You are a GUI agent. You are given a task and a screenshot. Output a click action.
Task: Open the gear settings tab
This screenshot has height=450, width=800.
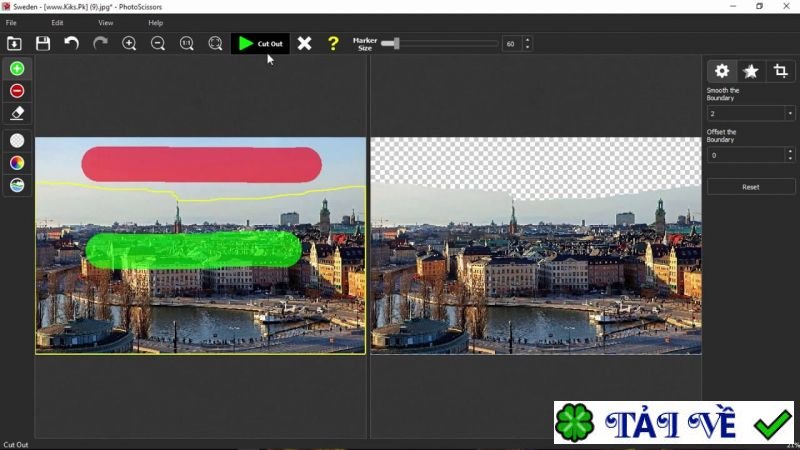tap(722, 71)
